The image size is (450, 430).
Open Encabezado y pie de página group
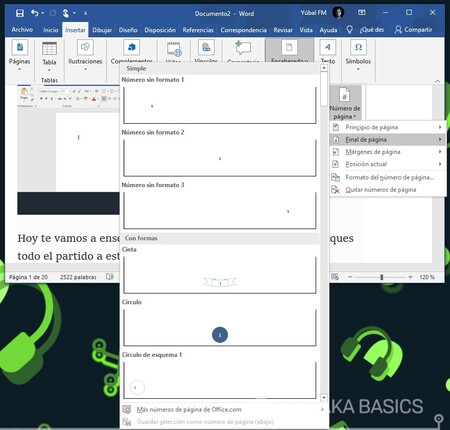tap(289, 50)
